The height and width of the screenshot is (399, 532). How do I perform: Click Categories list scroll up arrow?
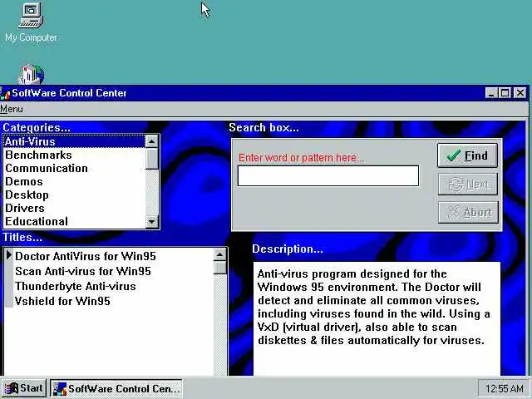tap(151, 141)
